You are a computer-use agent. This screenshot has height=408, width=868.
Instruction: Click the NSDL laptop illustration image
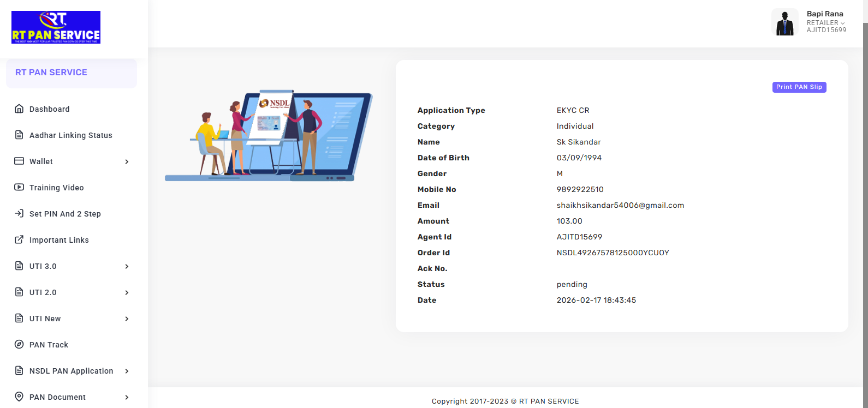[x=269, y=136]
